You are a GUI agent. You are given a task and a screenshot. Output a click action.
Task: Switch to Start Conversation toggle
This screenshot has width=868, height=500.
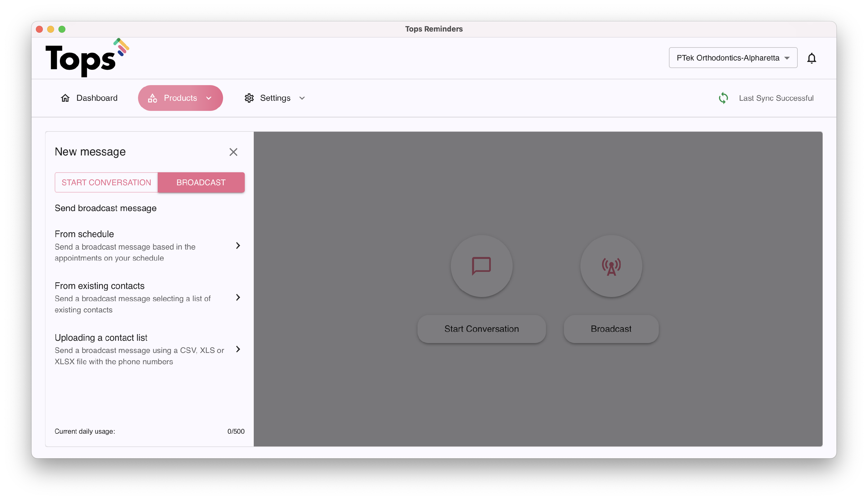point(106,182)
